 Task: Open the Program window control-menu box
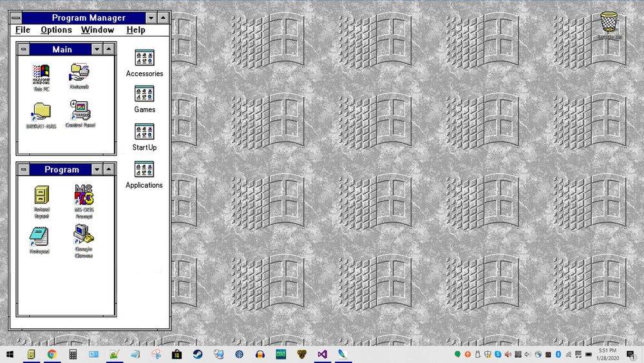click(x=24, y=170)
